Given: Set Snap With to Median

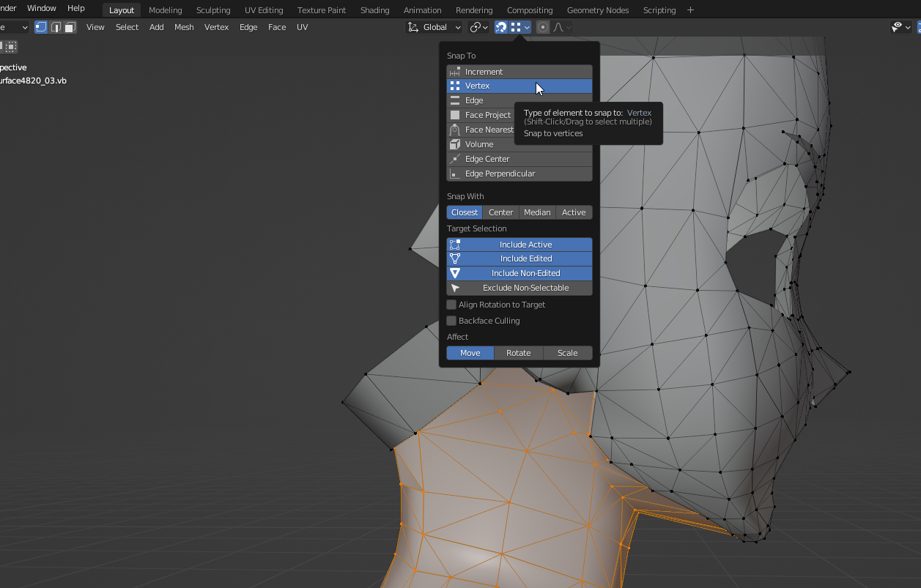Looking at the screenshot, I should (536, 212).
